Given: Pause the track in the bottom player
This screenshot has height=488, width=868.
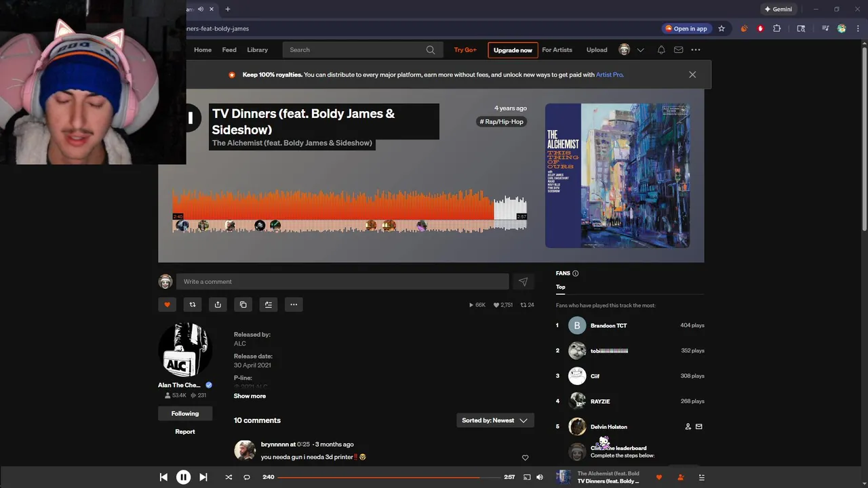Looking at the screenshot, I should coord(183,477).
